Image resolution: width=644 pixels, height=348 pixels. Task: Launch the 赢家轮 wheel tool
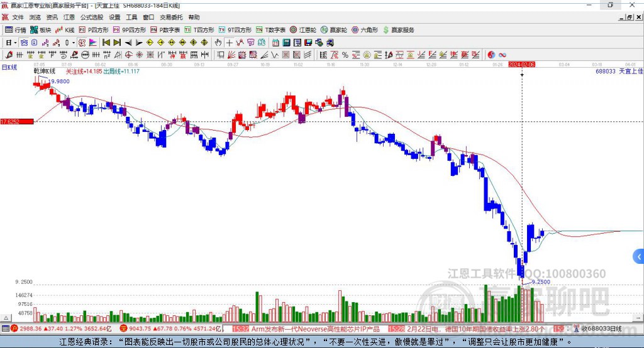tap(334, 30)
